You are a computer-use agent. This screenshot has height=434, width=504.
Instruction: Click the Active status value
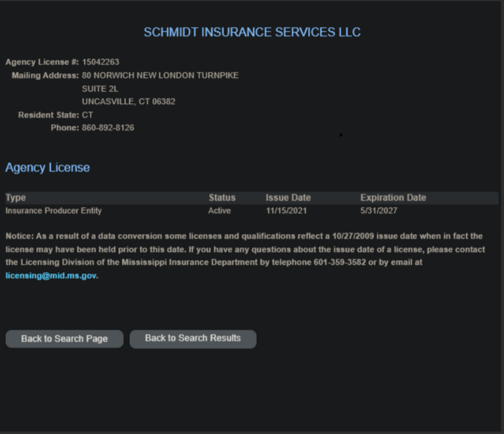[x=219, y=210]
